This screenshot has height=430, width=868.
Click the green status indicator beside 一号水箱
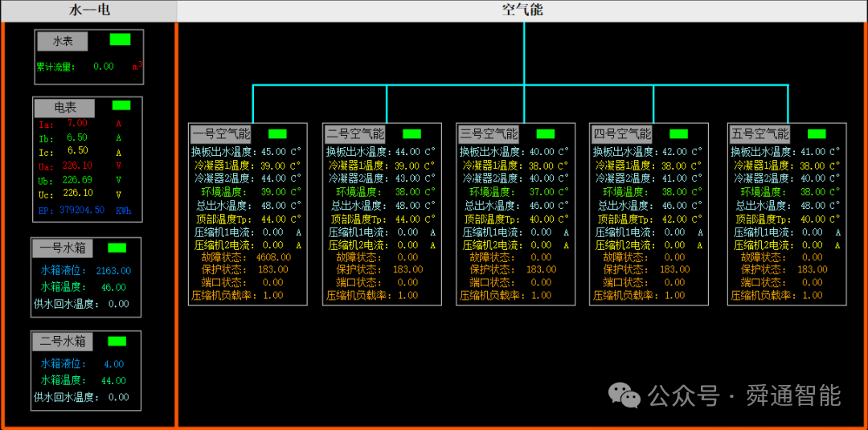coord(117,248)
